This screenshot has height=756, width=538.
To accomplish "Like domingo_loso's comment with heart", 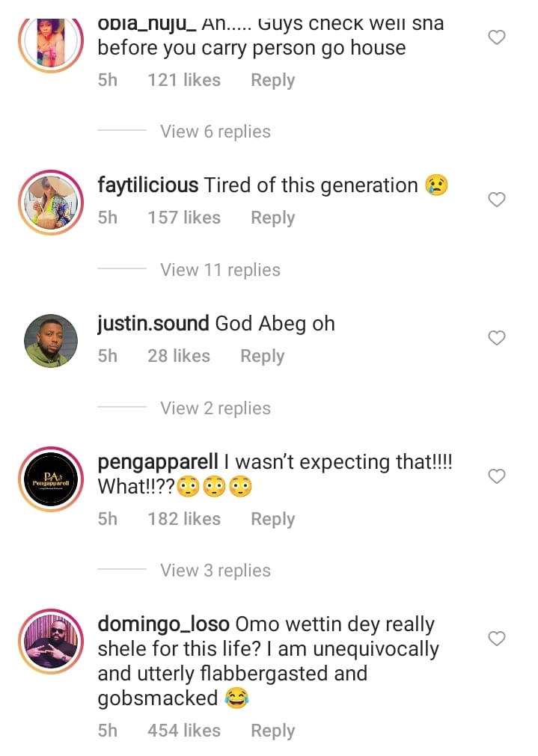I will (497, 639).
